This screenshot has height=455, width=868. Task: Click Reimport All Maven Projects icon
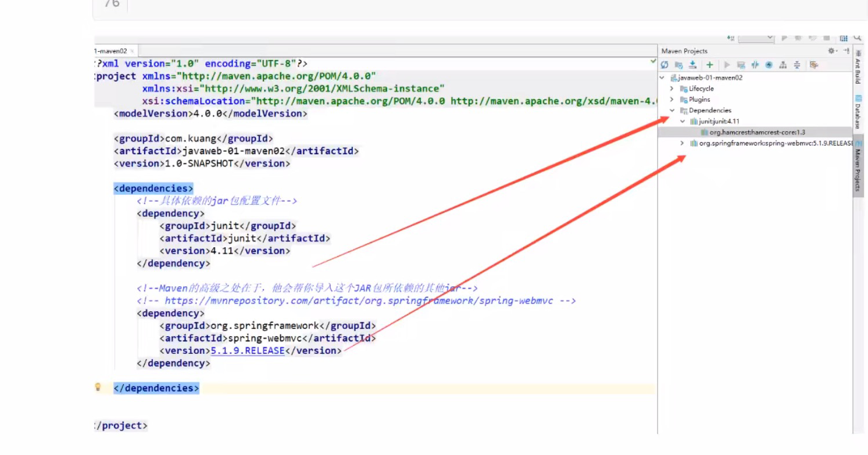click(x=665, y=65)
